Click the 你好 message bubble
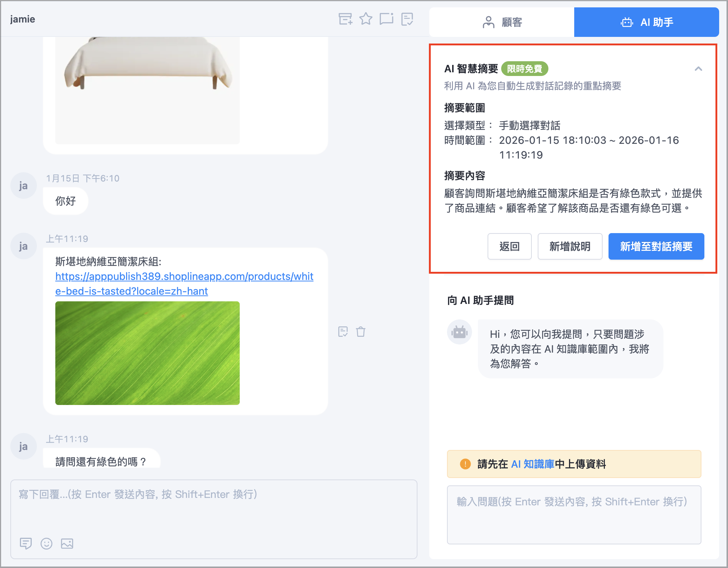Screen dimensions: 728x568 point(66,201)
